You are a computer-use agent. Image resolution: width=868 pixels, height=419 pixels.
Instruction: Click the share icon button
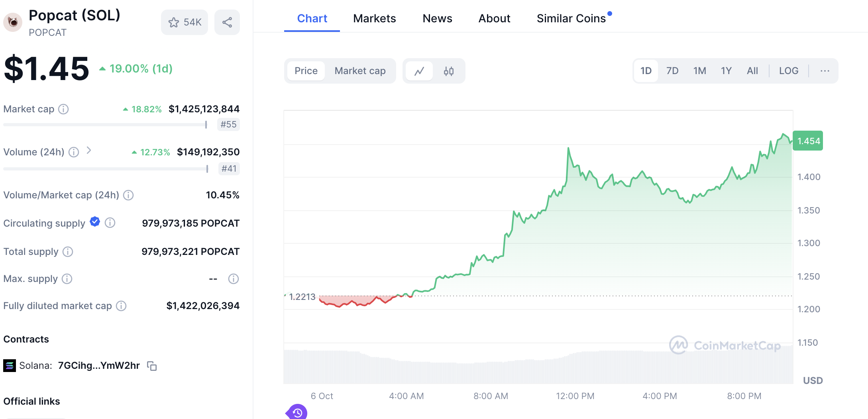coord(227,22)
